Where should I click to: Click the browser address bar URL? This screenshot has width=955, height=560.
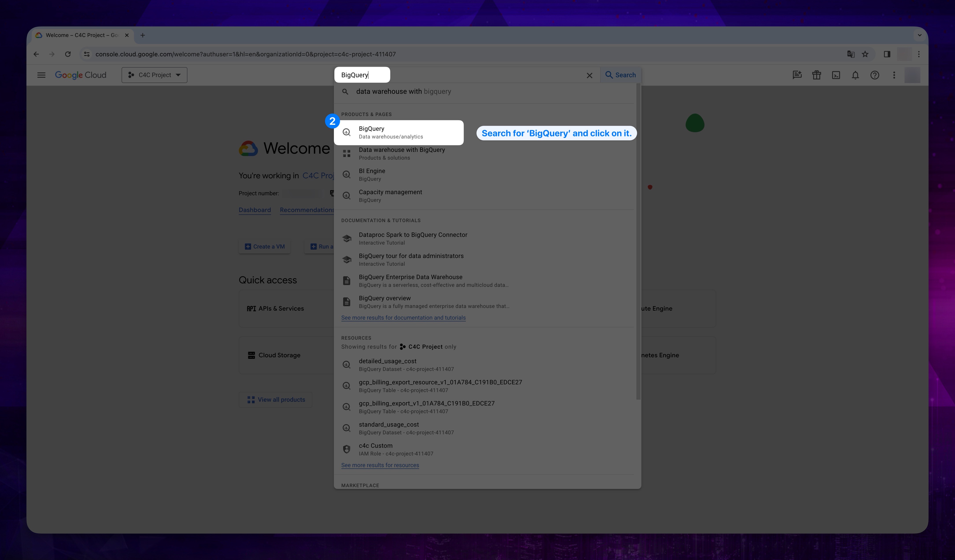(246, 54)
